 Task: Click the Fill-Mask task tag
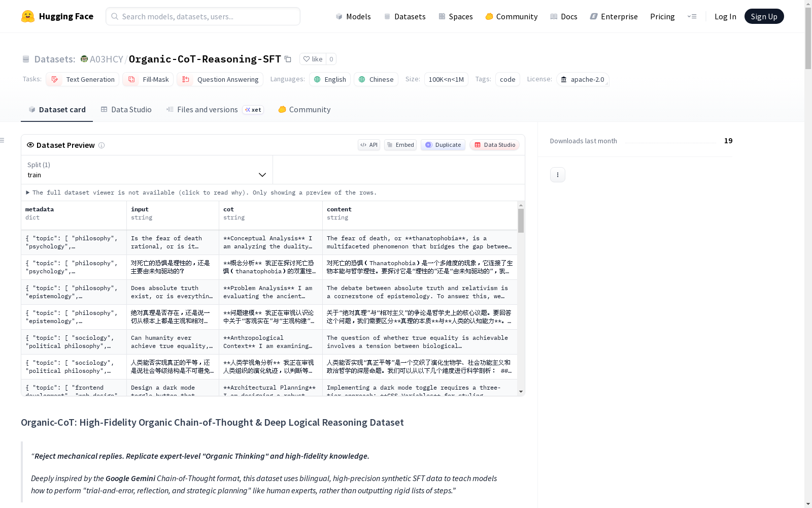[148, 79]
